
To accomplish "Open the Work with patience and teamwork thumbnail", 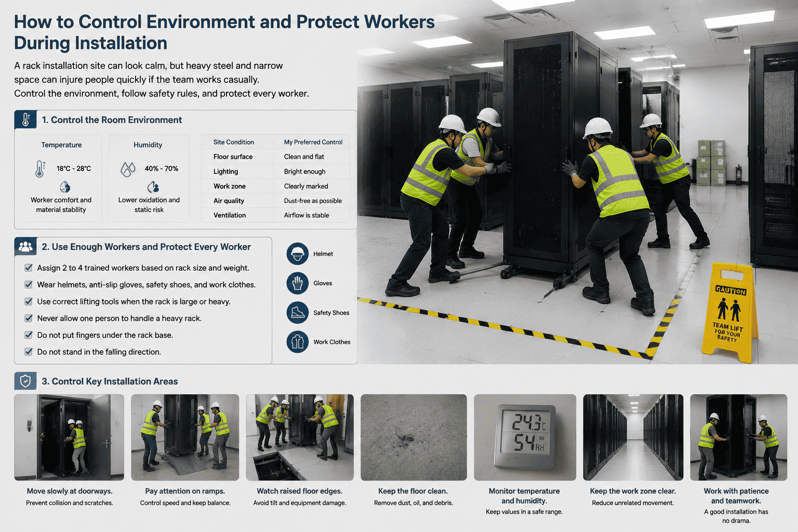I will (739, 437).
